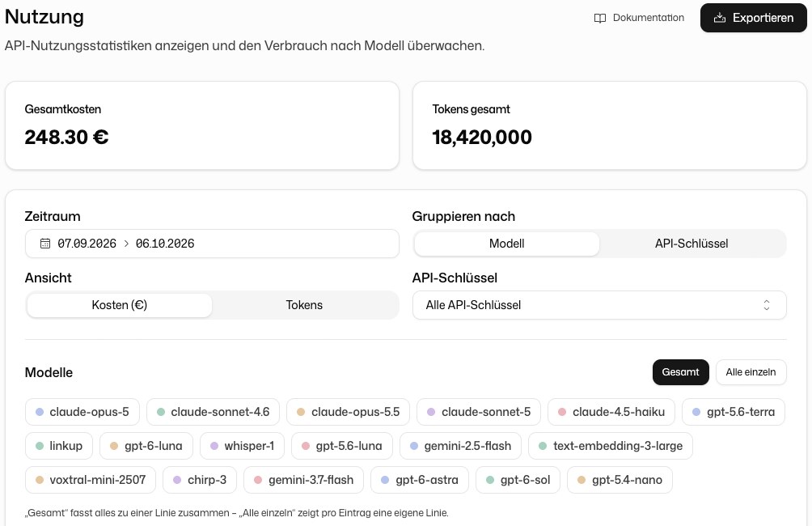Click the Modelle section heading

coord(49,372)
